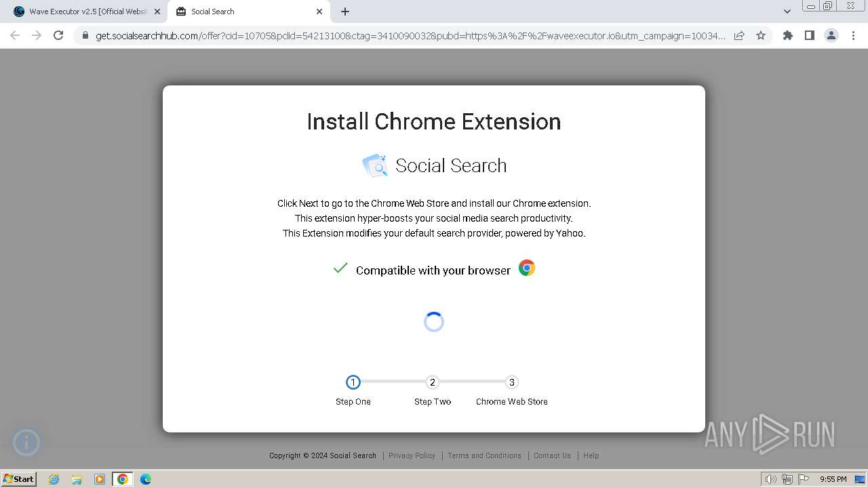Click the Step Two label
868x488 pixels.
tap(433, 401)
